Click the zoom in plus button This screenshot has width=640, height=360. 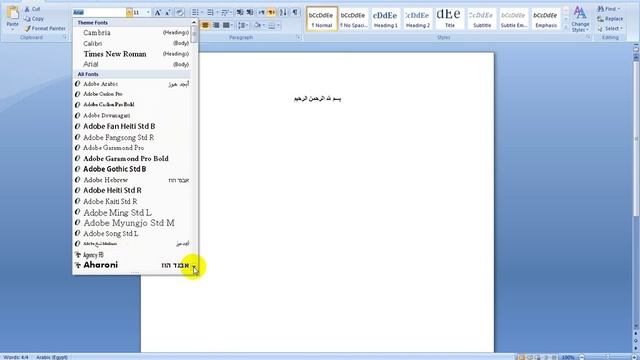click(634, 357)
